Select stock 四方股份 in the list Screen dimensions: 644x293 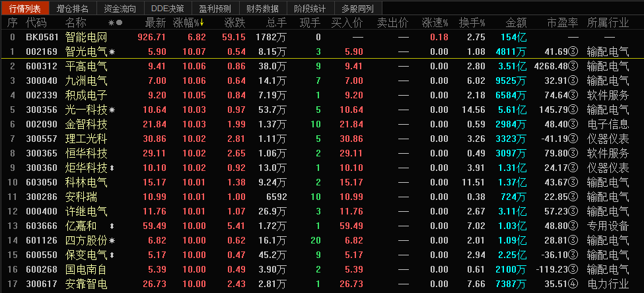pos(87,240)
